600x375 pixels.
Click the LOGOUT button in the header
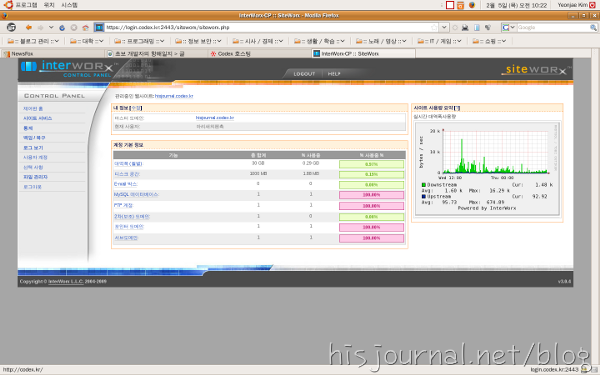point(304,74)
